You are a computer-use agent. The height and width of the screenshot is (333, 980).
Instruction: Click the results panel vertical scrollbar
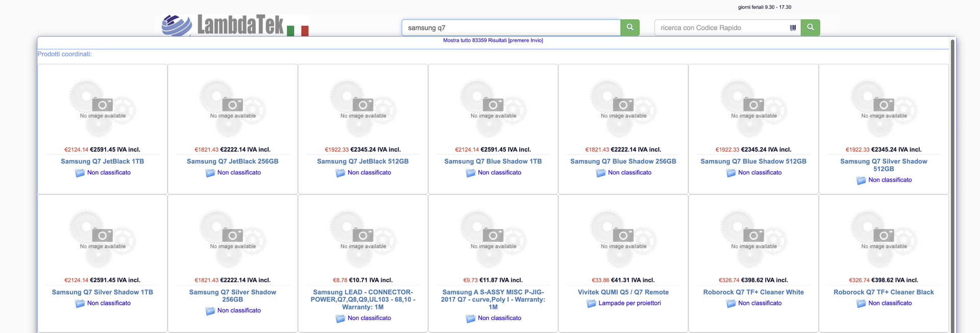pos(952,186)
